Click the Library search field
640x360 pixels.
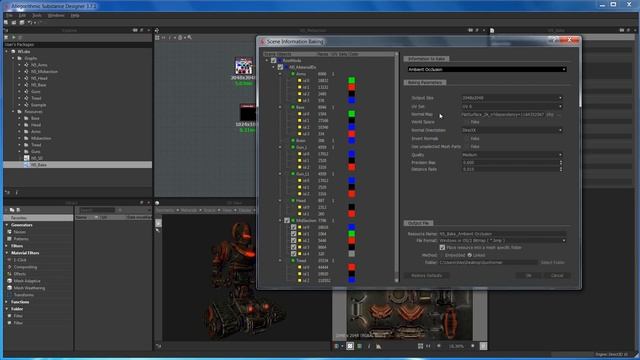pos(97,210)
